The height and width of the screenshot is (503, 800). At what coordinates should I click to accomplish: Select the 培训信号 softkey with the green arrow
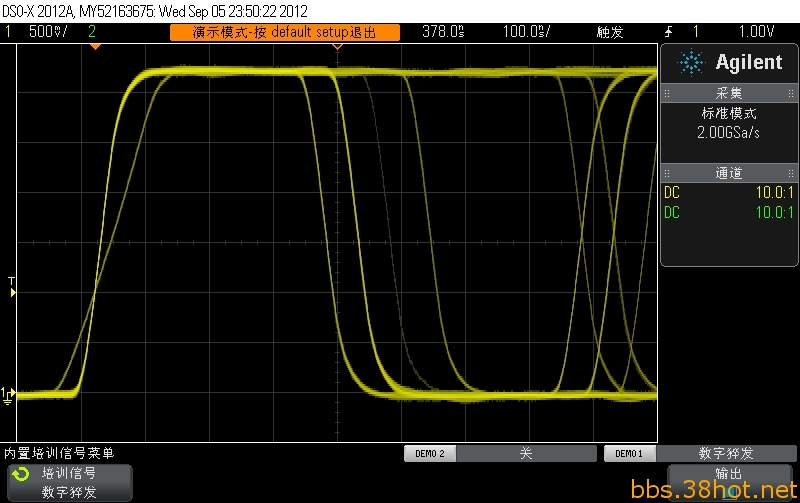pyautogui.click(x=70, y=483)
